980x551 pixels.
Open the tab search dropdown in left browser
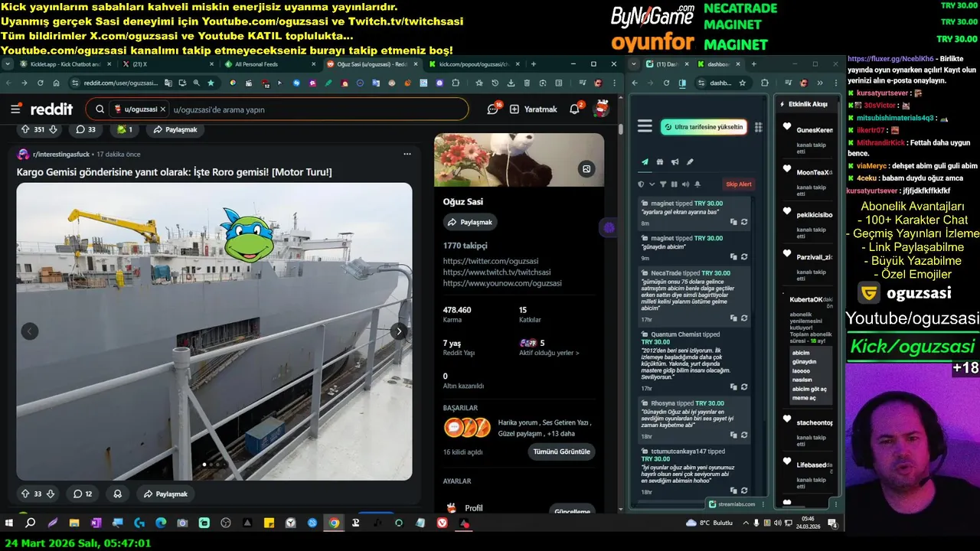(x=7, y=64)
